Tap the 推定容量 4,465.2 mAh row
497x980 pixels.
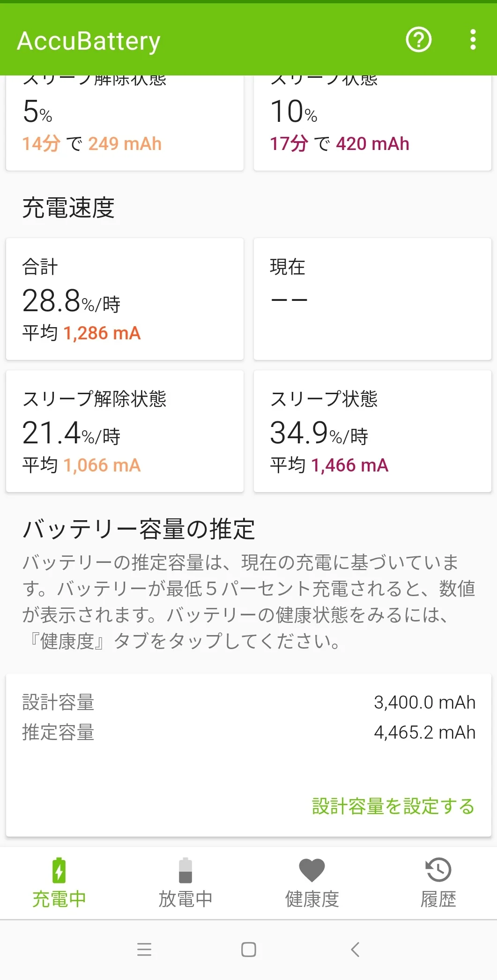tap(248, 732)
